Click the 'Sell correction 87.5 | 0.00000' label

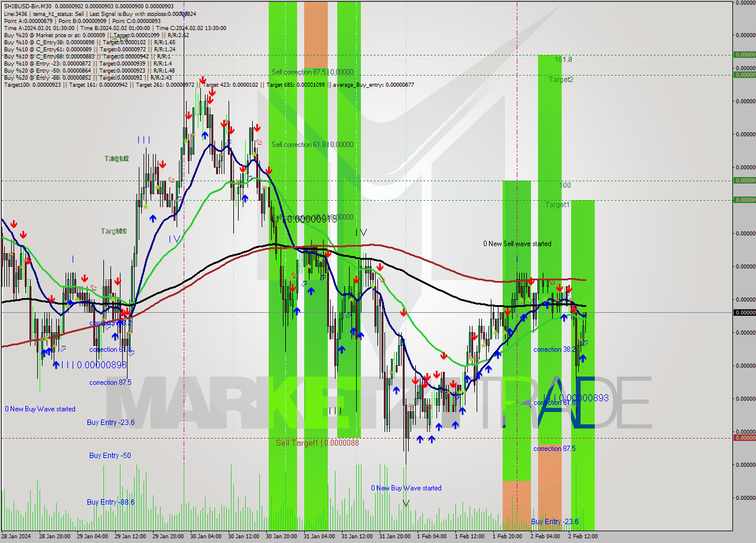(312, 72)
